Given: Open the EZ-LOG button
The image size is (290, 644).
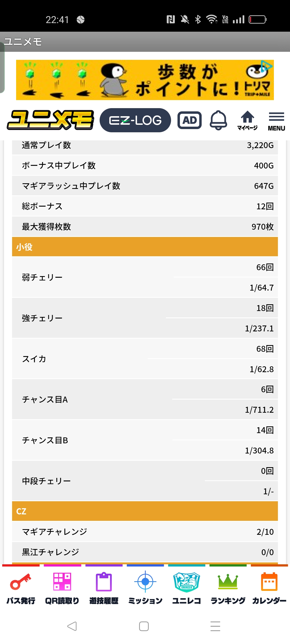Looking at the screenshot, I should 135,120.
